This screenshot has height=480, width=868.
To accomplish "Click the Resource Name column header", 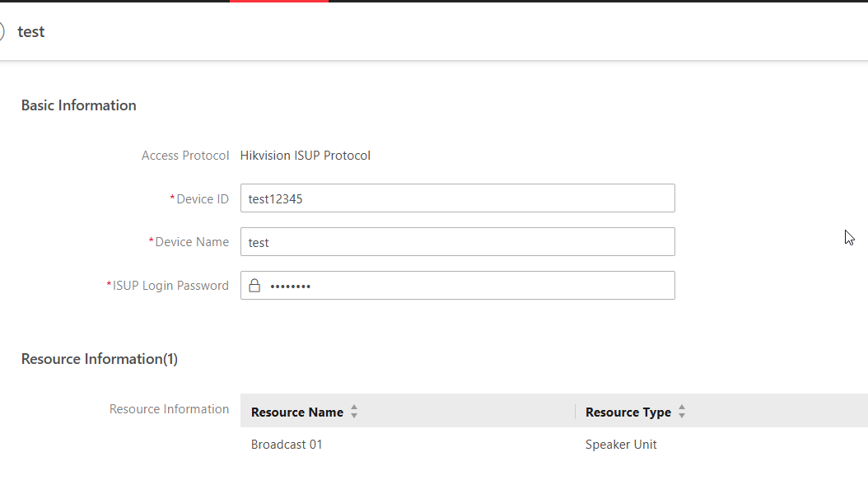I will point(297,412).
